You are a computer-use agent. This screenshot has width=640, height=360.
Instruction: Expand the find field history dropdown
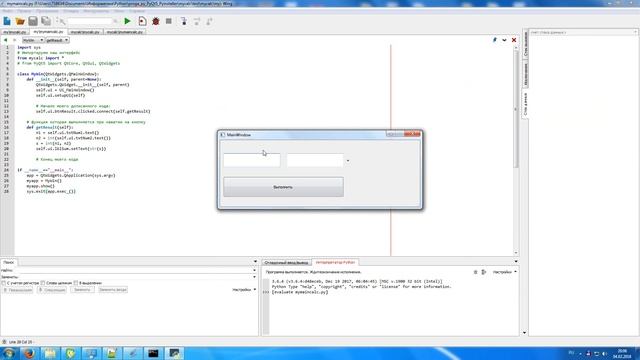(x=255, y=270)
